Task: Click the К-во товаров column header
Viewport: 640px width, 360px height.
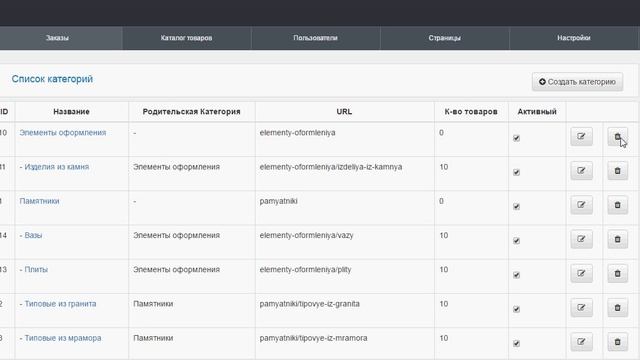Action: pyautogui.click(x=471, y=111)
